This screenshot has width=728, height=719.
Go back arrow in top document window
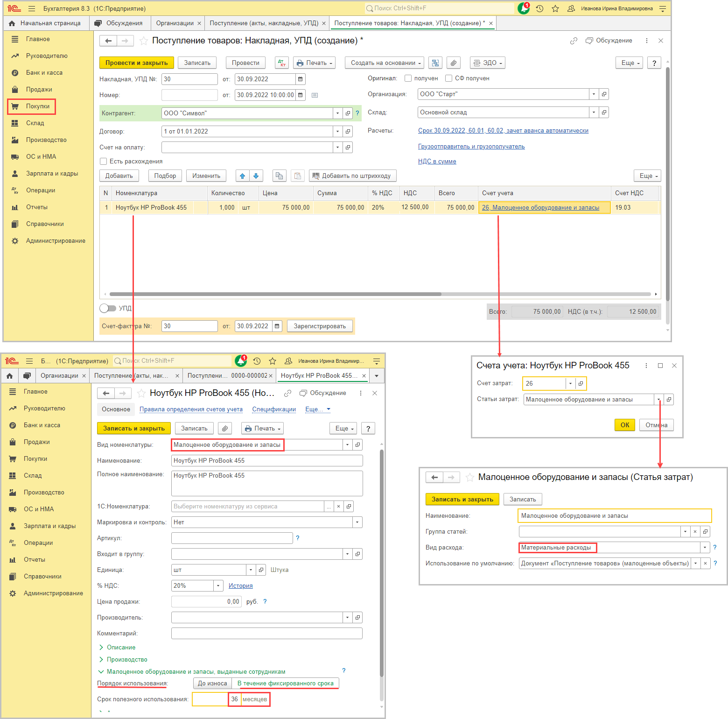pos(108,41)
